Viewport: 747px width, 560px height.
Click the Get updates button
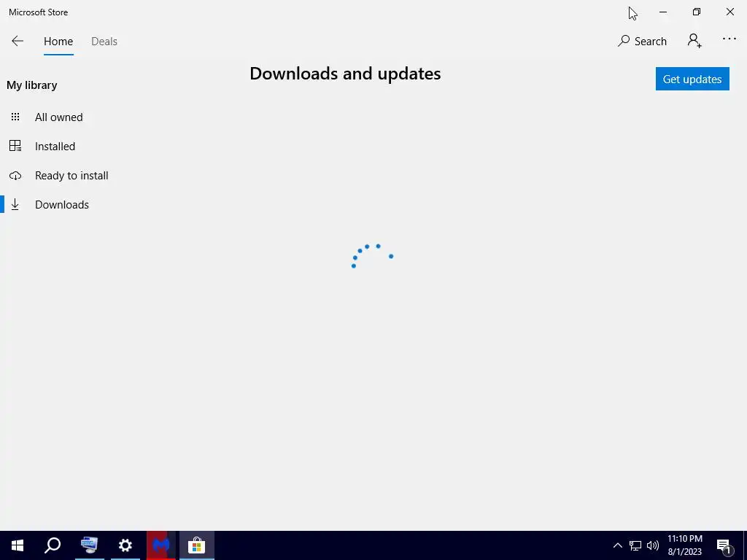pyautogui.click(x=692, y=79)
